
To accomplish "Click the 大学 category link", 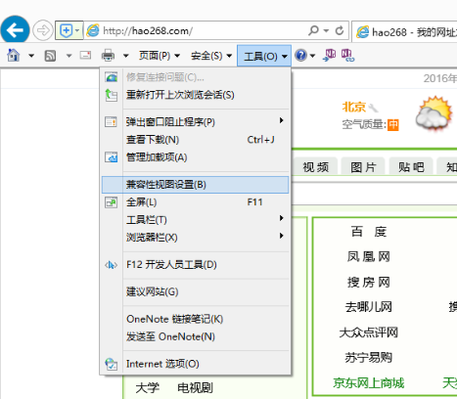I will click(x=147, y=388).
